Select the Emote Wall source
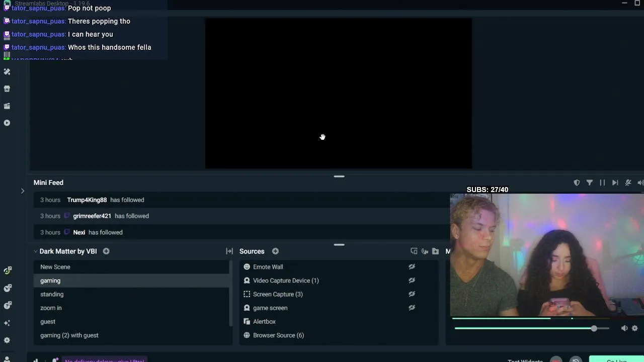The width and height of the screenshot is (644, 362). (338, 267)
